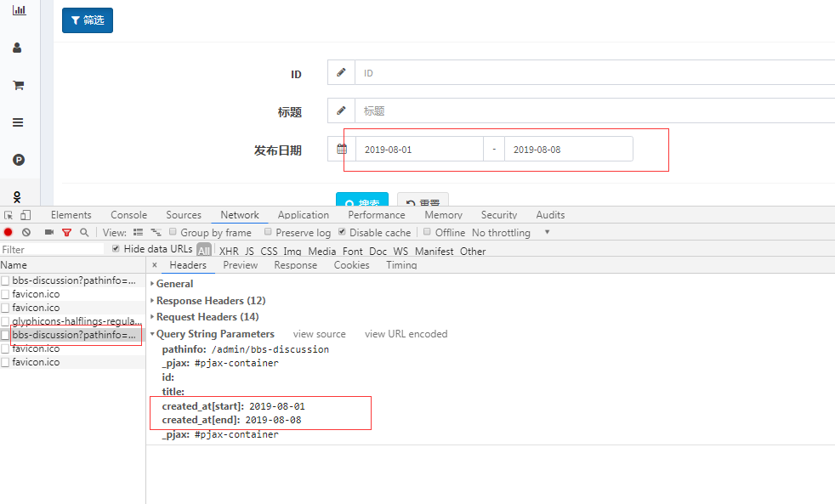Switch to the Response tab
835x504 pixels.
click(x=296, y=265)
